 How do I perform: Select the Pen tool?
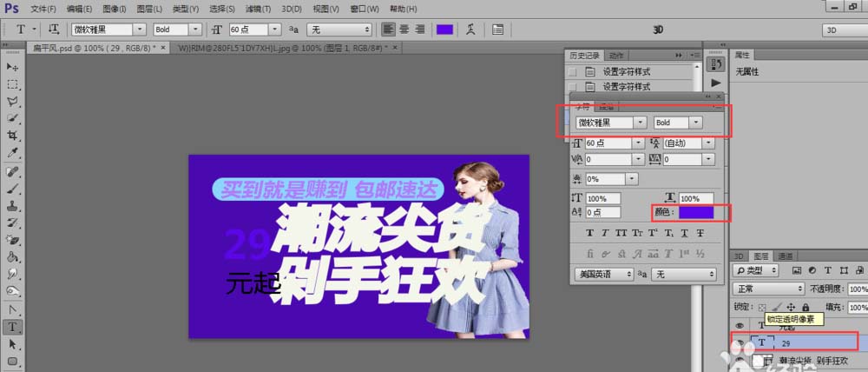[x=13, y=309]
